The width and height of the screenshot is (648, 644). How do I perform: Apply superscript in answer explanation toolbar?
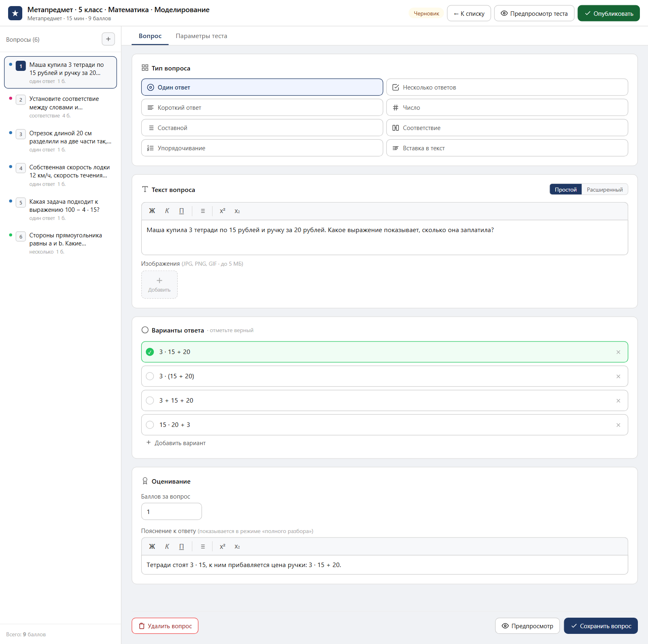[222, 546]
